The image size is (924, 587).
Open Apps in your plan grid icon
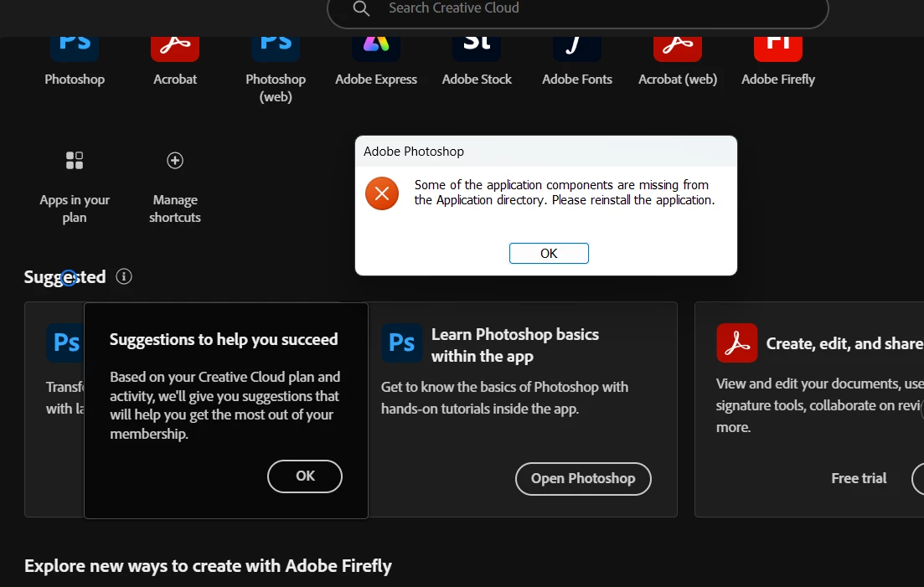[x=75, y=160]
